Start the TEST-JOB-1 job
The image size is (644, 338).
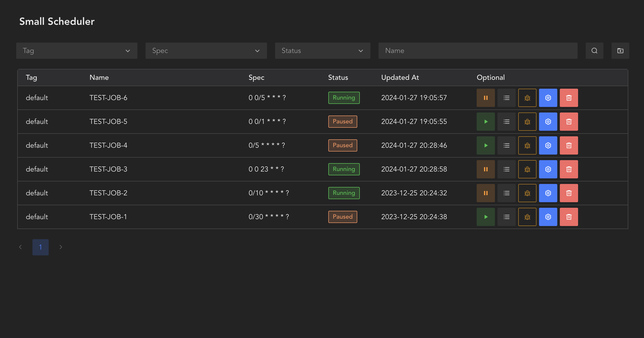click(x=486, y=217)
